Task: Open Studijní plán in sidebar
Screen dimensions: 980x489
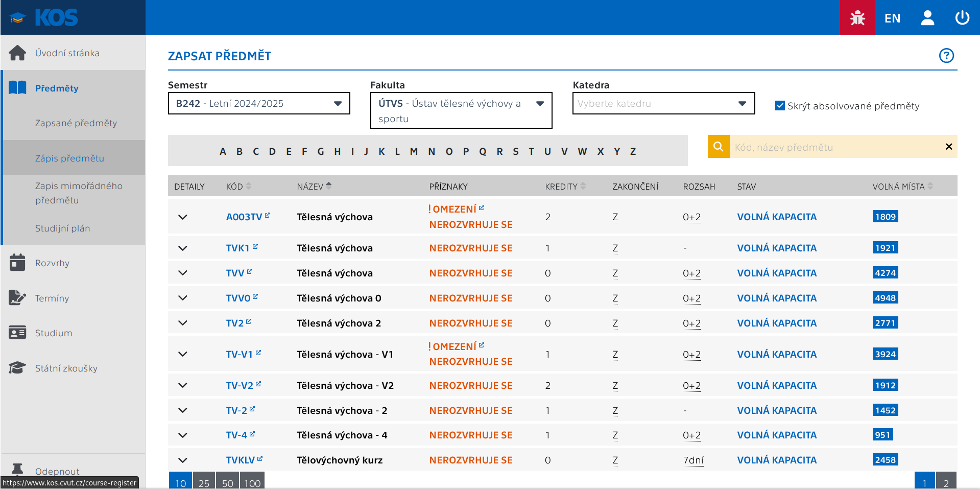Action: (62, 228)
